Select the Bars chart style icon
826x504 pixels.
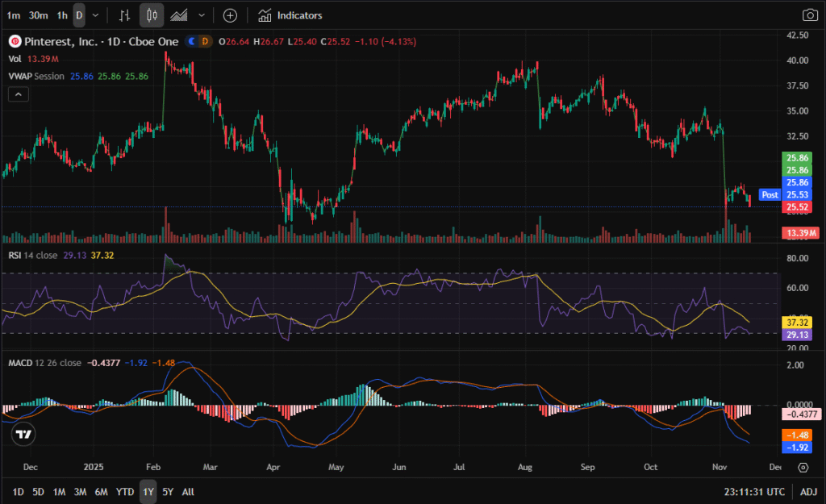coord(124,15)
